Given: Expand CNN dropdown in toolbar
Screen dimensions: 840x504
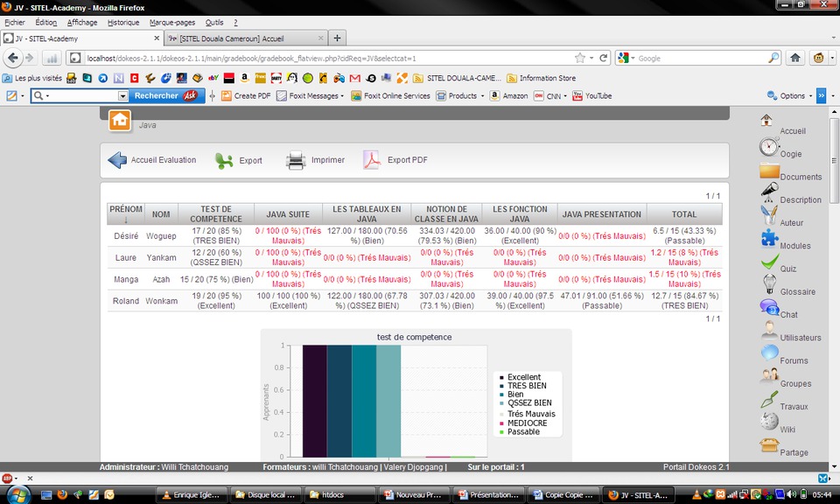Looking at the screenshot, I should (x=565, y=96).
